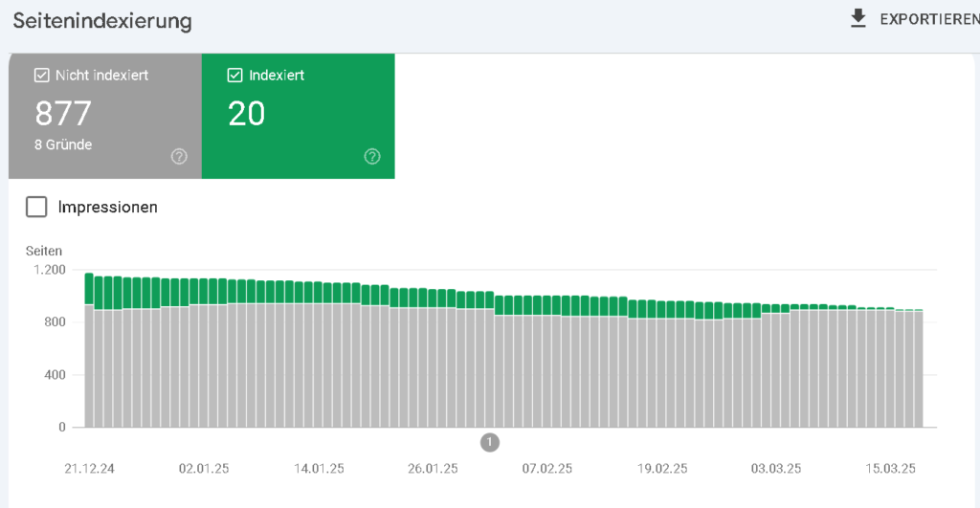Click the Seitenindexierung page title
980x508 pixels.
tap(102, 21)
